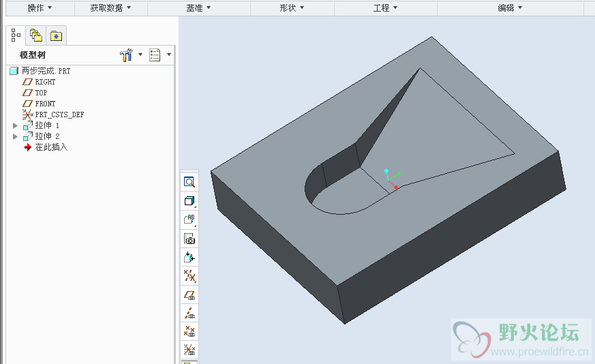This screenshot has width=595, height=364.
Task: Select RIGHT datum plane in tree
Action: 45,82
